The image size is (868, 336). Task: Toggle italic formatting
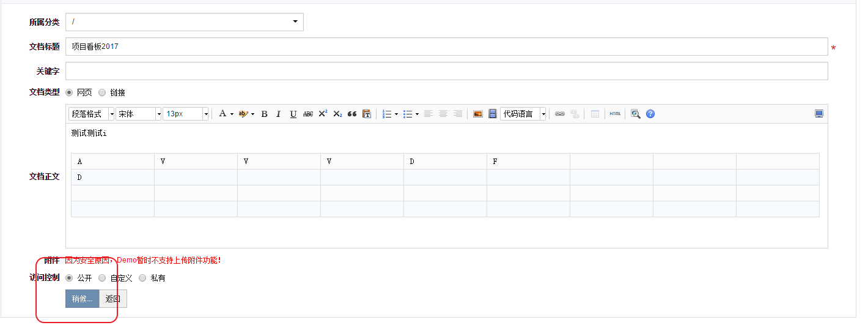click(x=278, y=114)
